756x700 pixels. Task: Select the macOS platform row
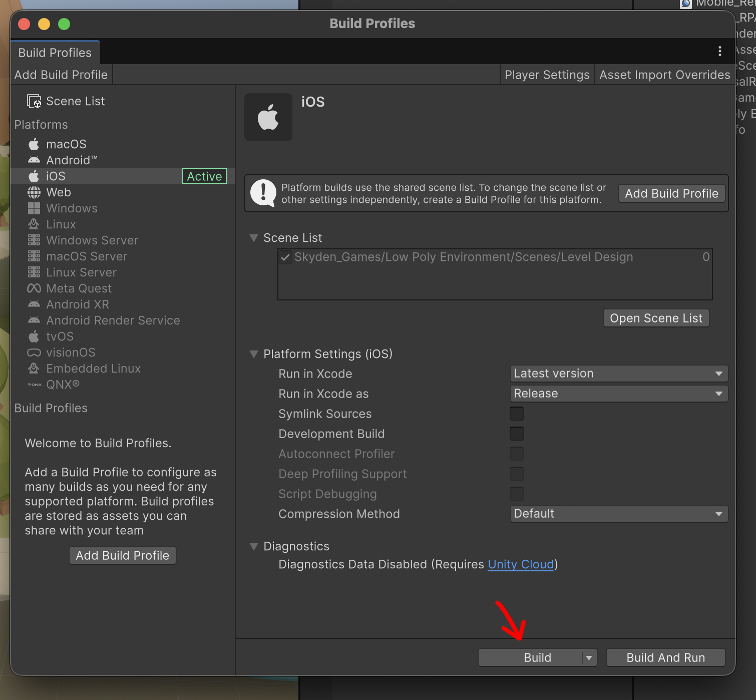[123, 144]
